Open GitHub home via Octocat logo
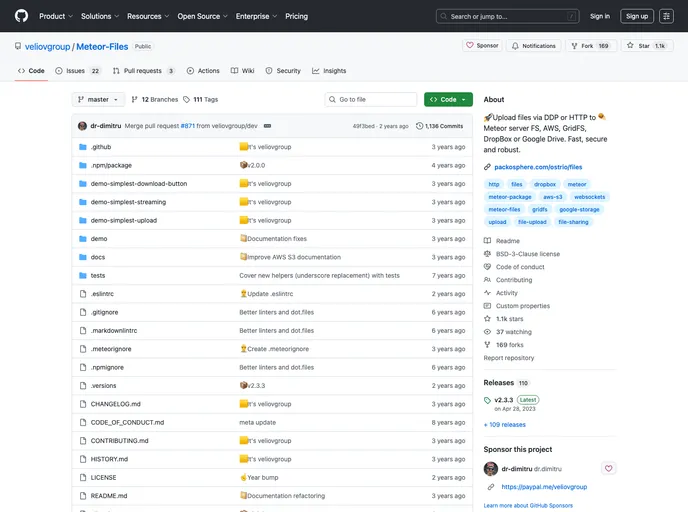 (21, 16)
